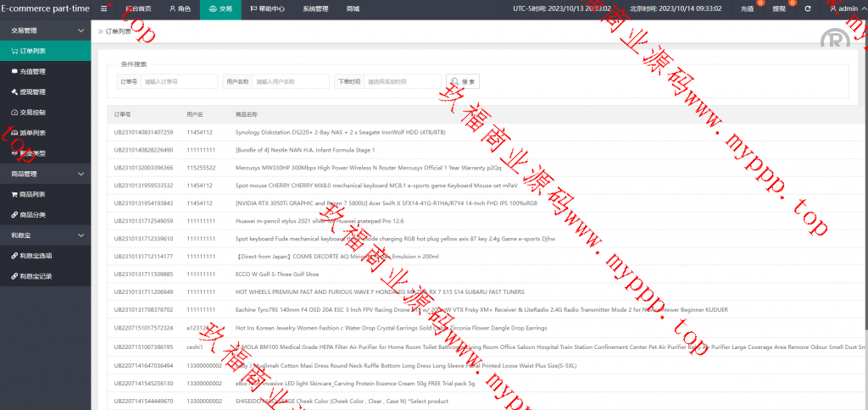Click the 充值 notification link
Screen dimensions: 868x410
pyautogui.click(x=747, y=8)
